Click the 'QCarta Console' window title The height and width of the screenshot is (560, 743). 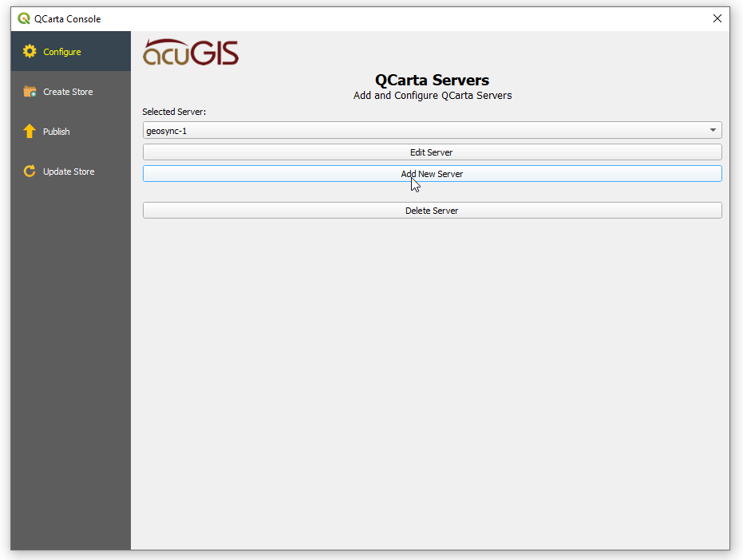67,19
